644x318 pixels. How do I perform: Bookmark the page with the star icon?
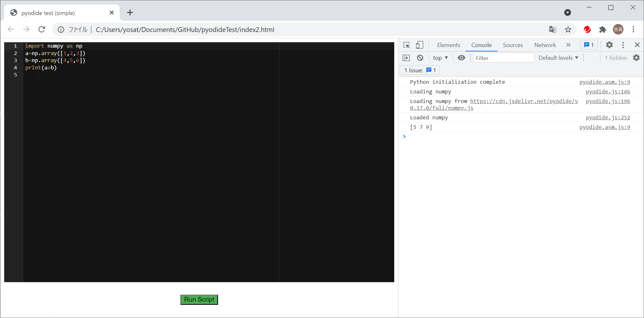click(568, 29)
